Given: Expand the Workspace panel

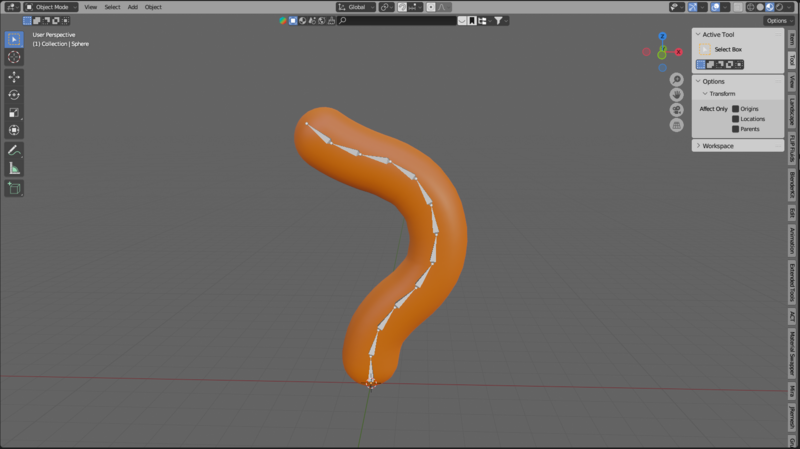Looking at the screenshot, I should [718, 146].
